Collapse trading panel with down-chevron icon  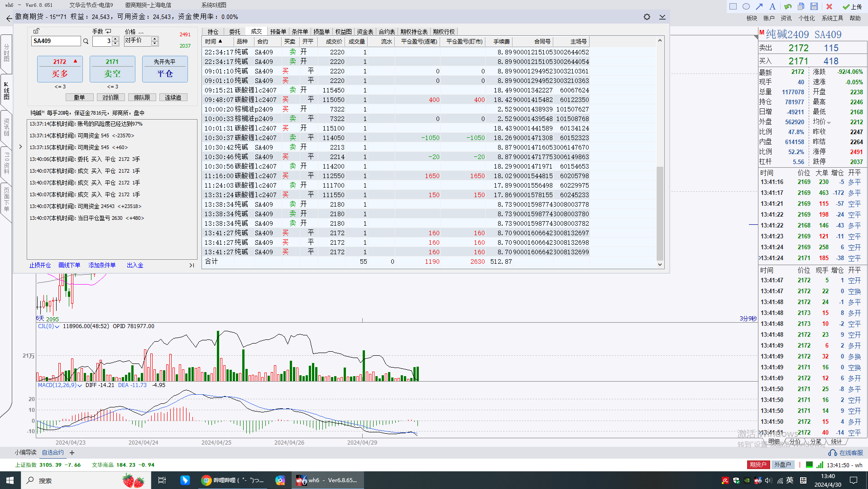pyautogui.click(x=662, y=17)
